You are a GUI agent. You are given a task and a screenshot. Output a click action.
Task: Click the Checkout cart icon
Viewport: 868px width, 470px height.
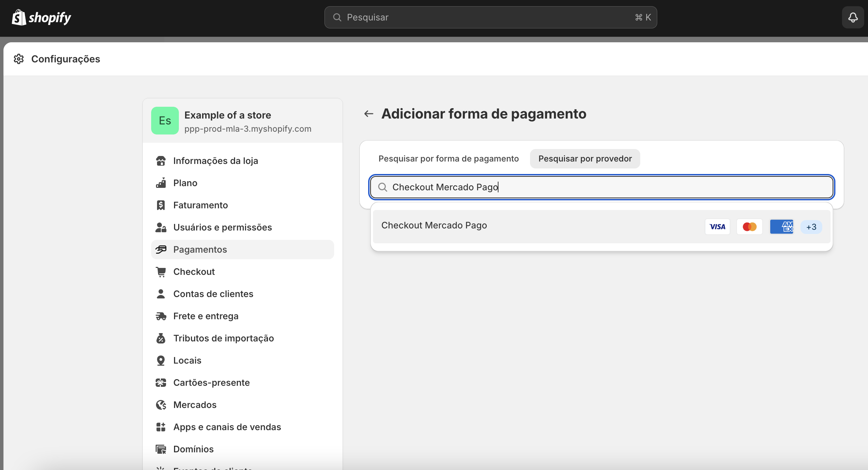click(161, 272)
